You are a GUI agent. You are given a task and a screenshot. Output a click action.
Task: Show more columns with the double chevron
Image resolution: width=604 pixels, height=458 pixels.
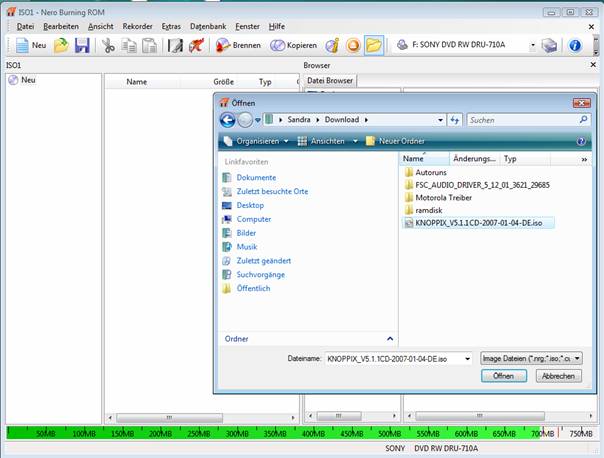coord(584,159)
